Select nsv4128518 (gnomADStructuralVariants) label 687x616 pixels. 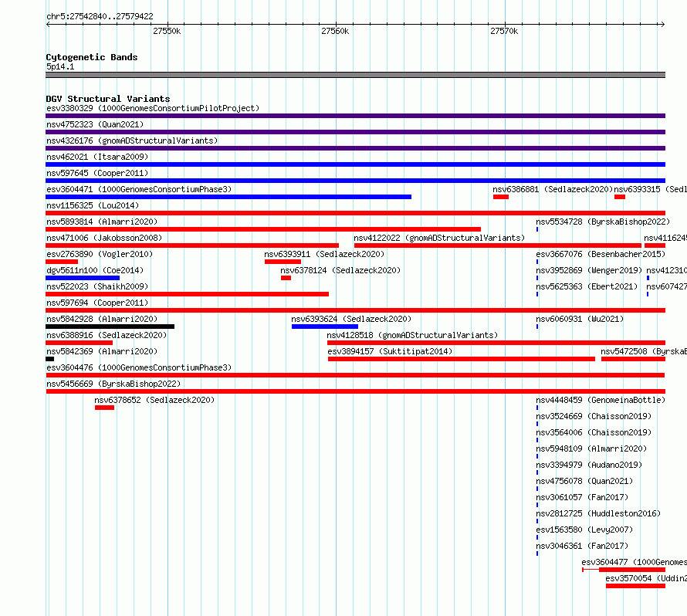(x=412, y=335)
